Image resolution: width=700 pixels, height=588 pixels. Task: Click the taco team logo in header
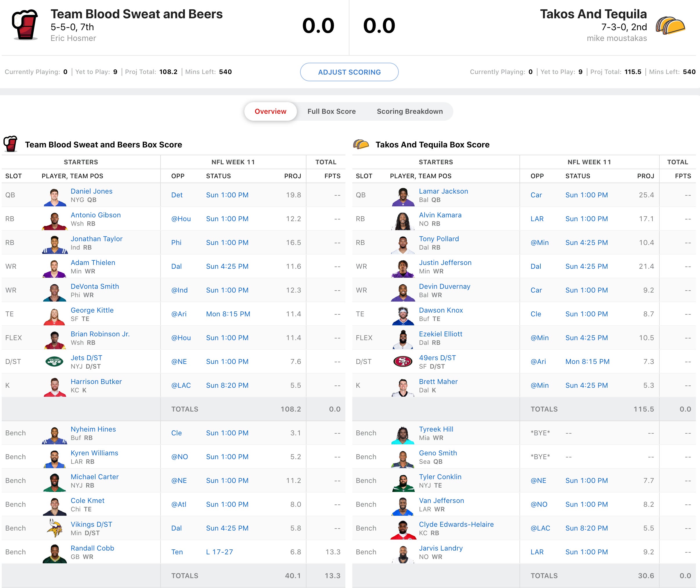point(670,25)
